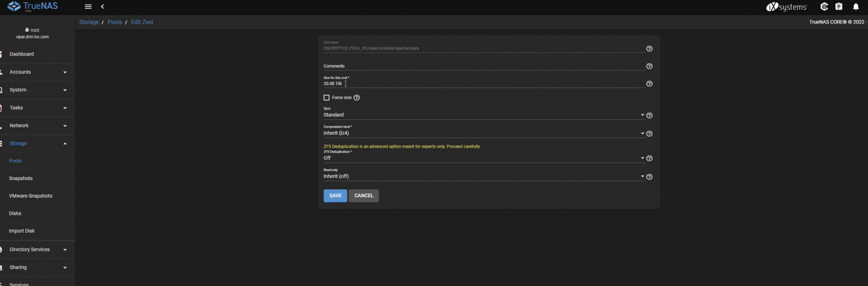Click the collapse sidebar back arrow
Image resolution: width=868 pixels, height=286 pixels.
pyautogui.click(x=103, y=7)
